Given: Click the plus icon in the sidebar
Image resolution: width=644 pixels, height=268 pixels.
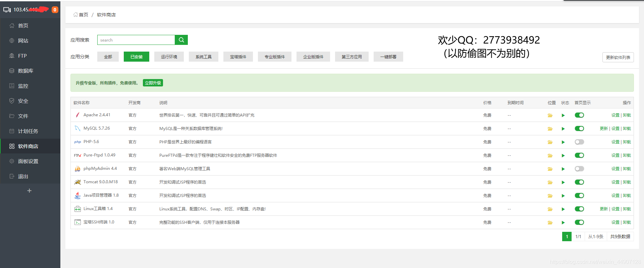Looking at the screenshot, I should [30, 191].
